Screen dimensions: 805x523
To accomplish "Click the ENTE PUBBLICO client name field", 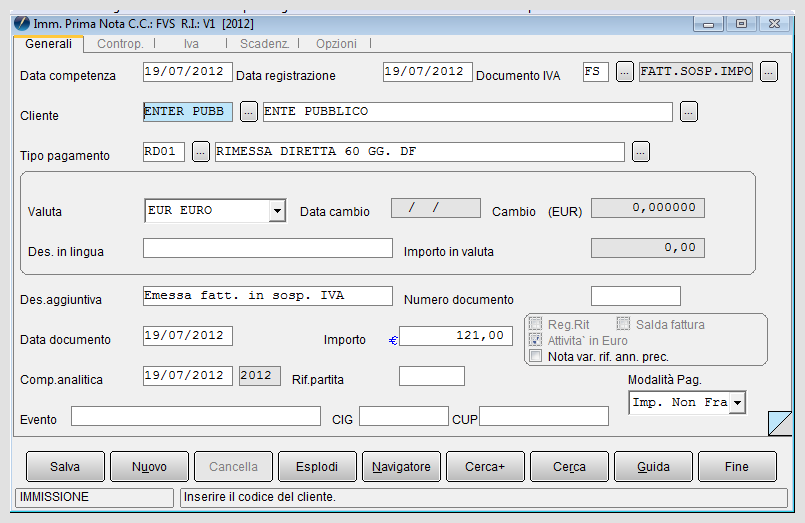I will (x=468, y=112).
